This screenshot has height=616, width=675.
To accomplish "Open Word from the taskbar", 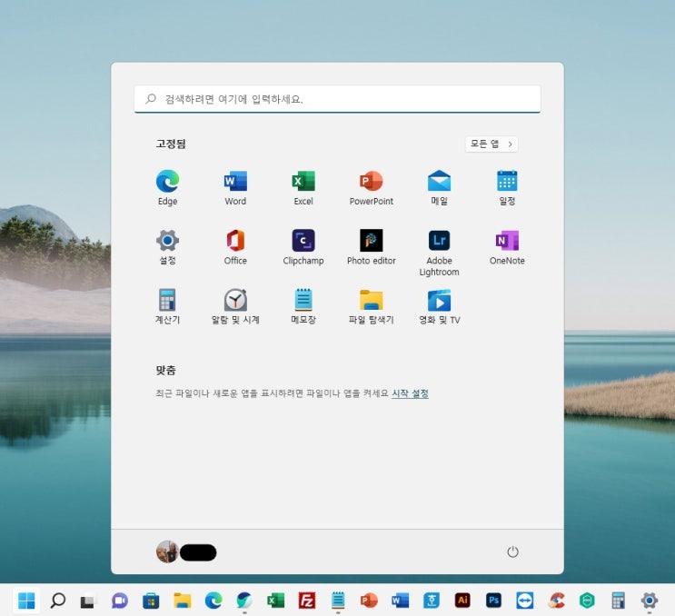I will (x=401, y=600).
